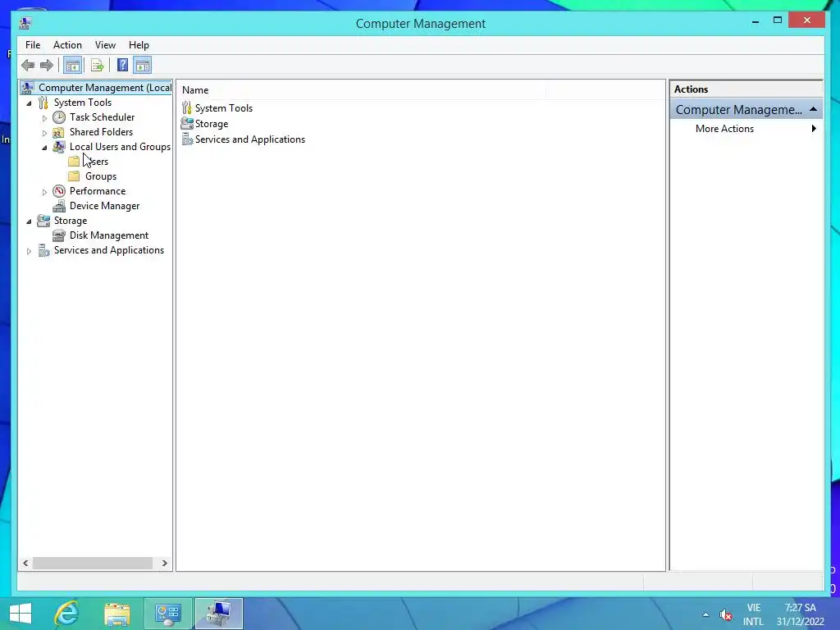The height and width of the screenshot is (630, 840).
Task: Toggle the Show/Hide Console Tree toolbar button
Action: [x=72, y=66]
